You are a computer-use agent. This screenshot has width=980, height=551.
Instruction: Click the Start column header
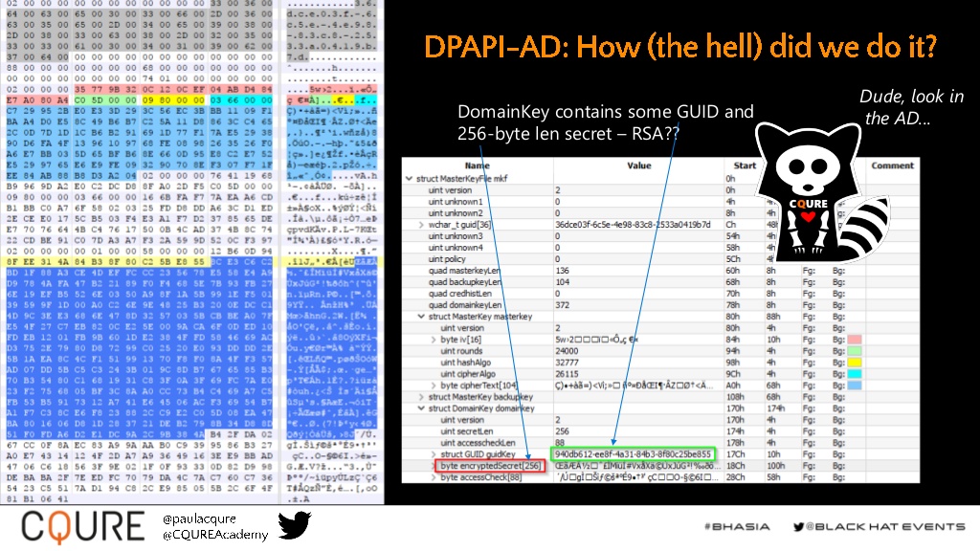pyautogui.click(x=745, y=165)
